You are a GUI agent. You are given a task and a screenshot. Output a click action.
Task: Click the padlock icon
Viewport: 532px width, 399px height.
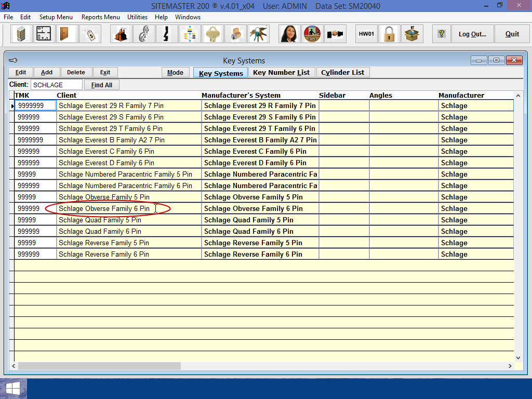tap(389, 34)
